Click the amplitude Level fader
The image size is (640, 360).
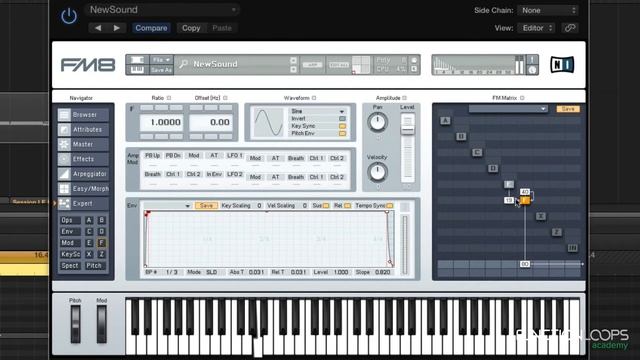point(407,129)
